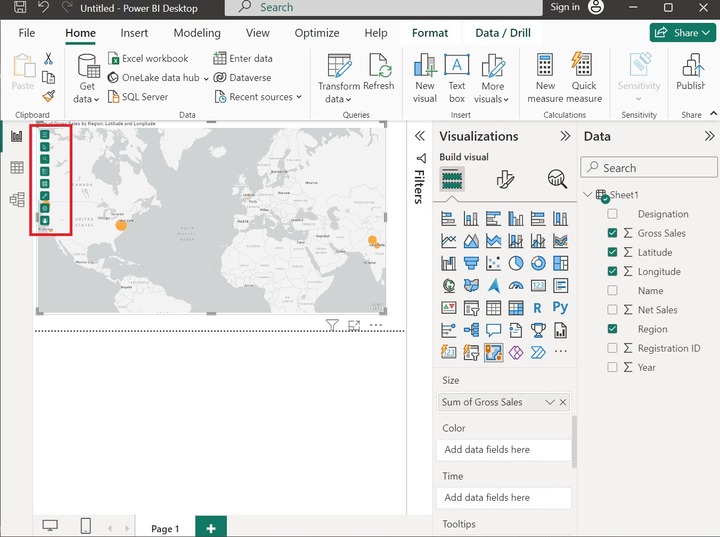Expand Sum of Gross Sales field menu
Screen dimensions: 720x537
coord(548,402)
